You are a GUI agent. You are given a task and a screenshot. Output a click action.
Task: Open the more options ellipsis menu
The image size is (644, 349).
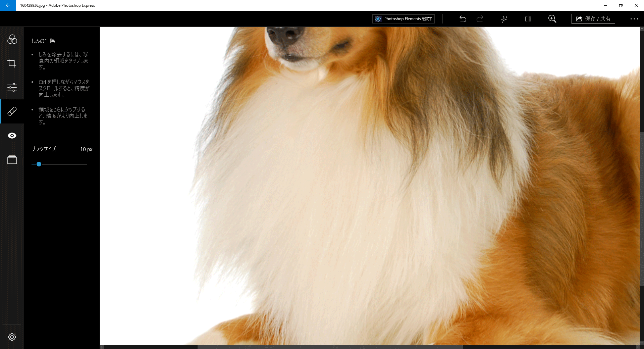click(634, 19)
